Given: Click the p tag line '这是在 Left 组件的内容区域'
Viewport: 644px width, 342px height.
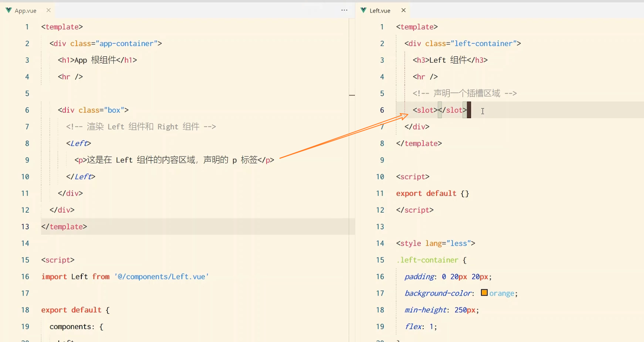Looking at the screenshot, I should pyautogui.click(x=174, y=160).
